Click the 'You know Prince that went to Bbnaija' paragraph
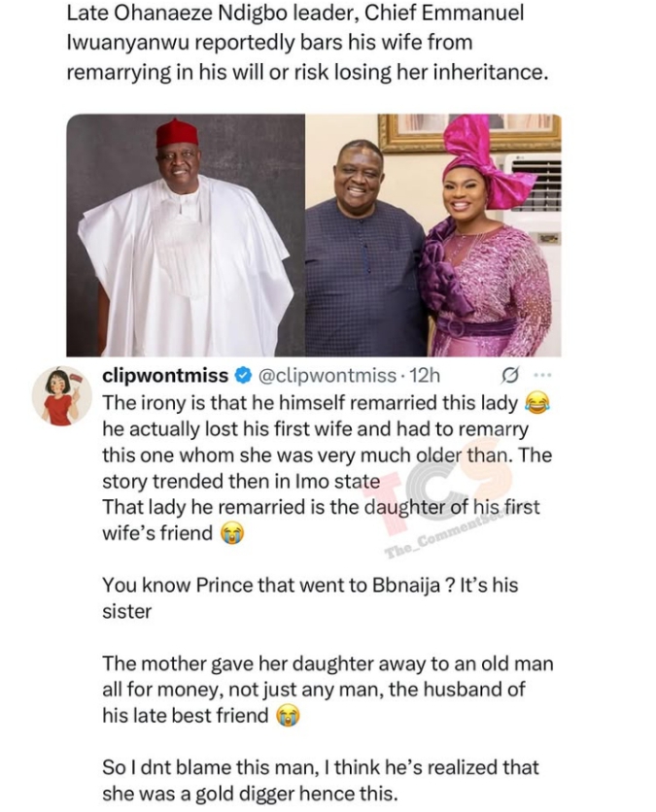Viewport: 656px width, 812px height. pyautogui.click(x=310, y=598)
